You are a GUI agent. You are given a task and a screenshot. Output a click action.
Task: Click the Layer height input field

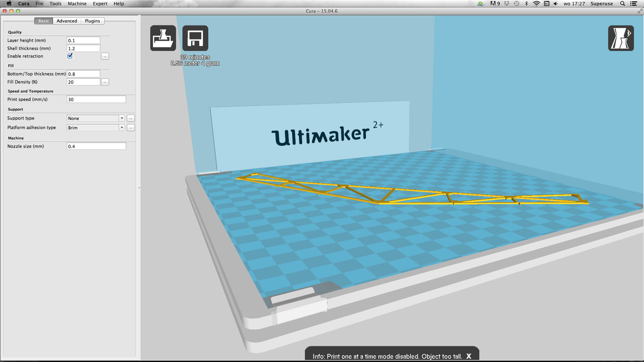coord(83,41)
